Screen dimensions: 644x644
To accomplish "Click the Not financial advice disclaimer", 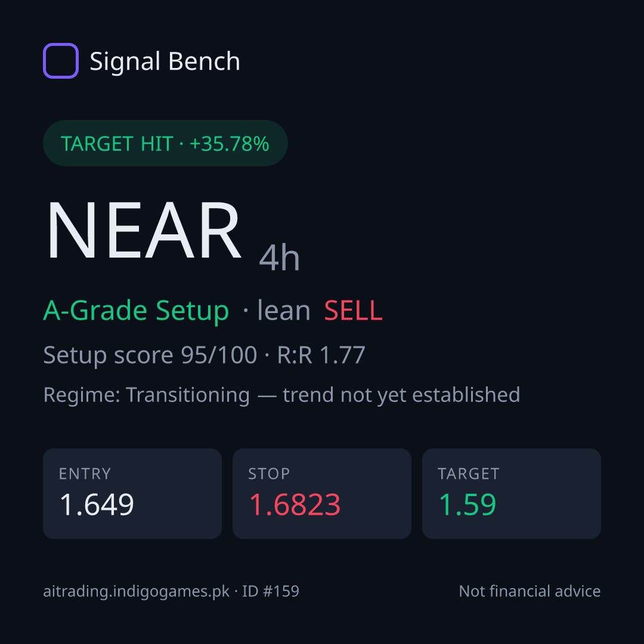I will click(x=530, y=591).
